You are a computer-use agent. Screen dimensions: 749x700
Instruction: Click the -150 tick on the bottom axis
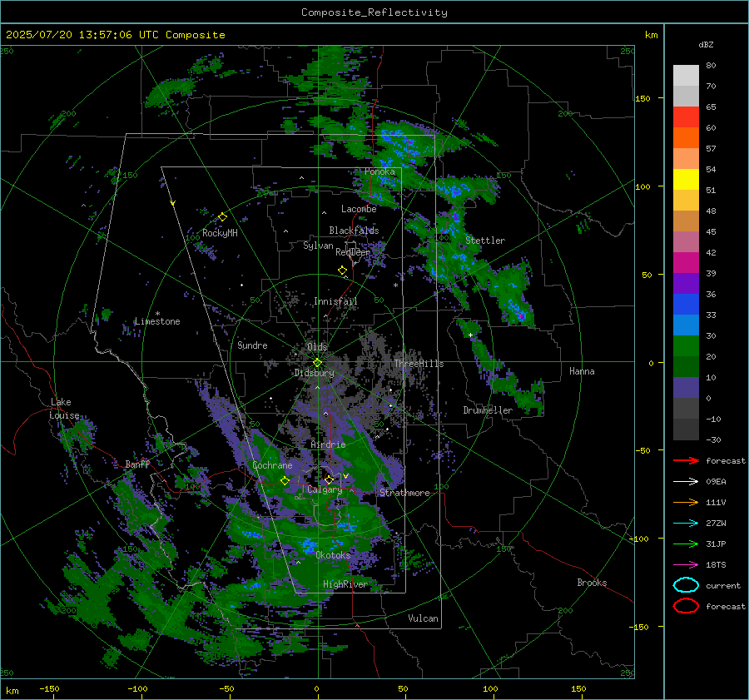tap(49, 688)
